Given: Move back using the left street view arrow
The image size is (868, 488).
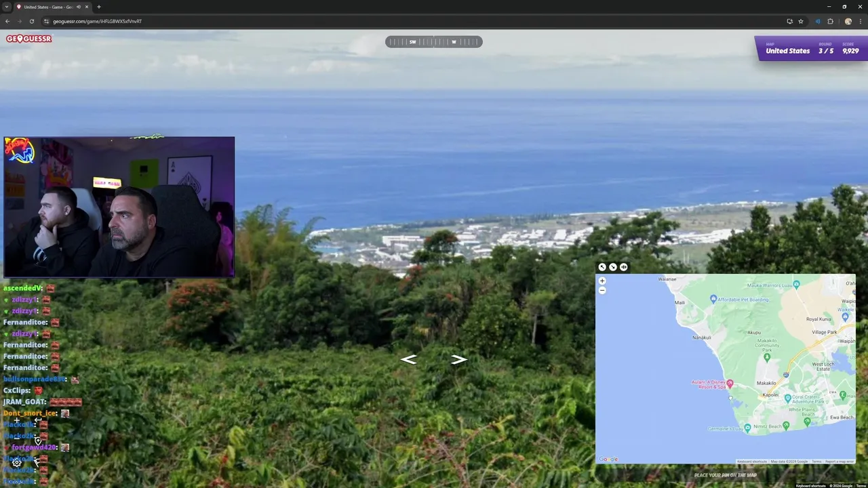Looking at the screenshot, I should [x=408, y=359].
